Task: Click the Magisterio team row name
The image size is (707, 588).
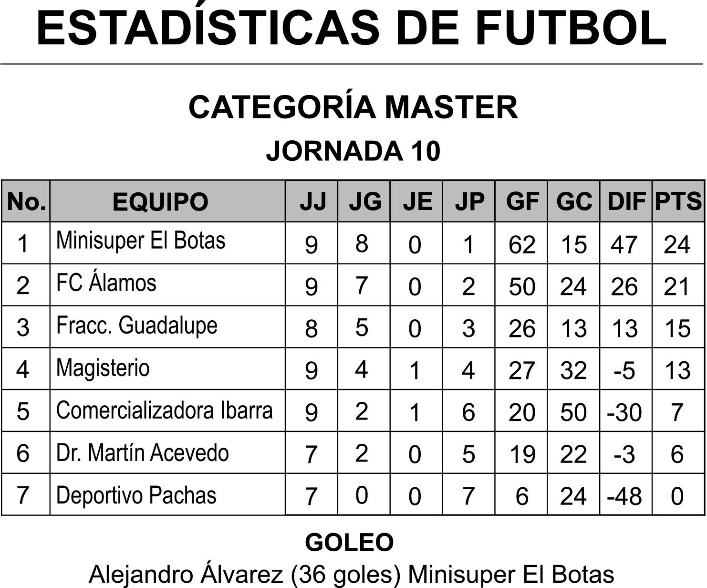Action: [103, 368]
